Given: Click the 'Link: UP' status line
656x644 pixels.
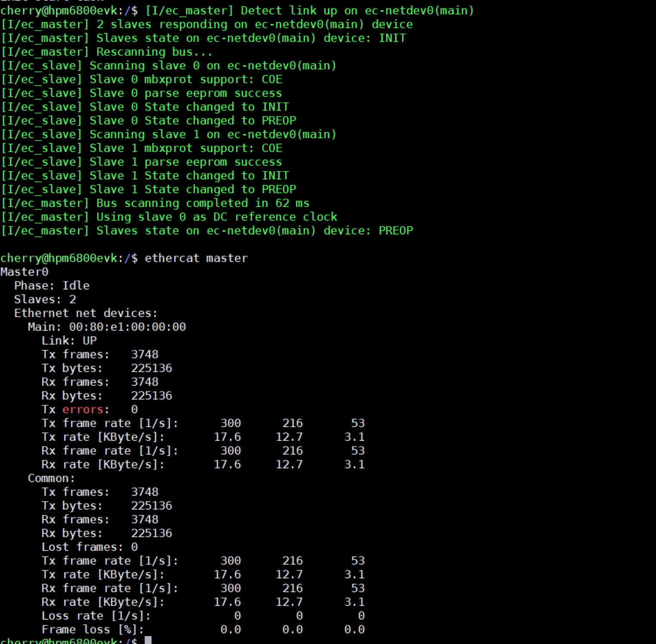Looking at the screenshot, I should (x=69, y=340).
